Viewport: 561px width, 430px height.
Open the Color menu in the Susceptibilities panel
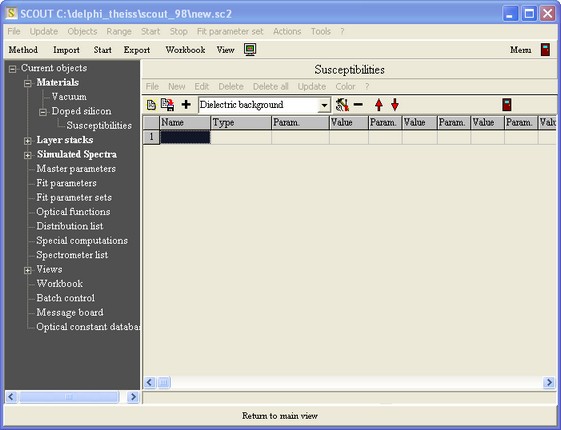(345, 87)
